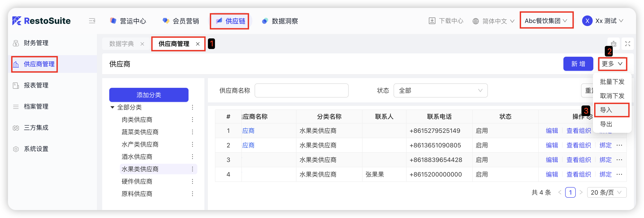Click the RestoSuite logo
Viewport: 644px width, 218px height.
(x=41, y=21)
